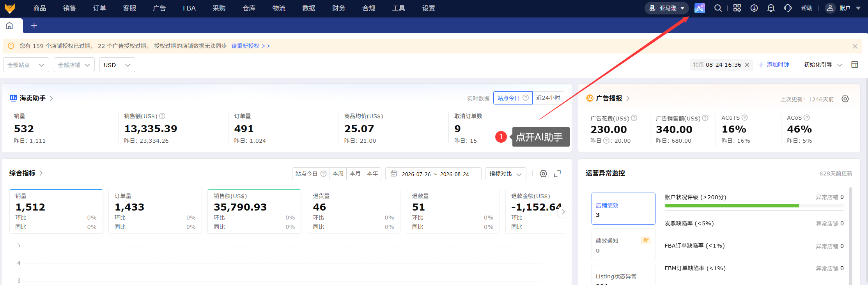Click the help icon next to 广告销售额(US$)
The height and width of the screenshot is (285, 868).
tap(705, 118)
